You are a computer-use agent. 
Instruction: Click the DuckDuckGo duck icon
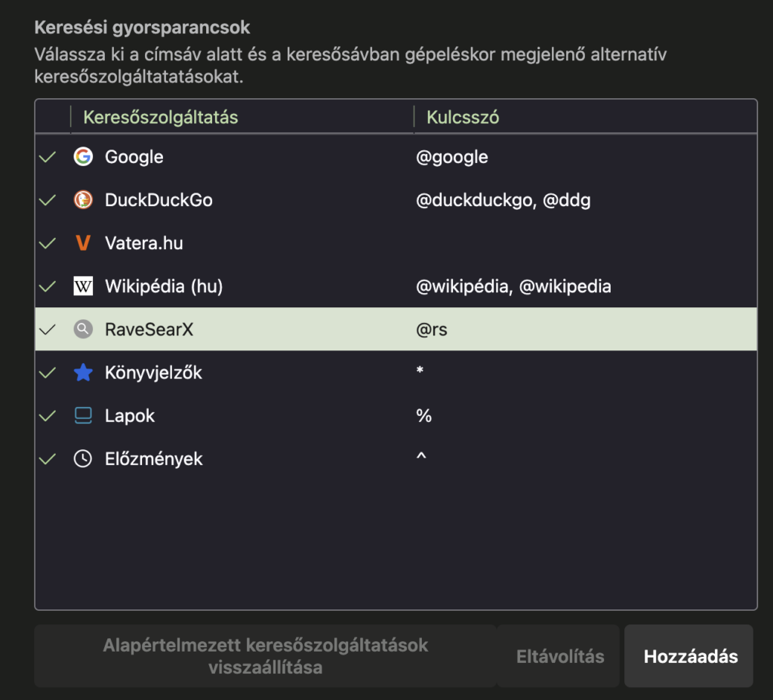[x=83, y=200]
